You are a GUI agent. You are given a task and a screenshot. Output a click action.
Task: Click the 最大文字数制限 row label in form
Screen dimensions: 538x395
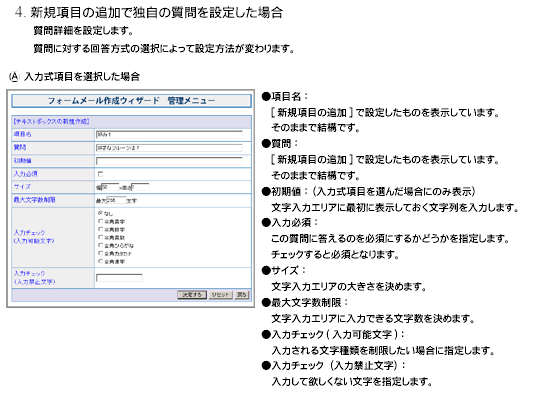pyautogui.click(x=35, y=200)
